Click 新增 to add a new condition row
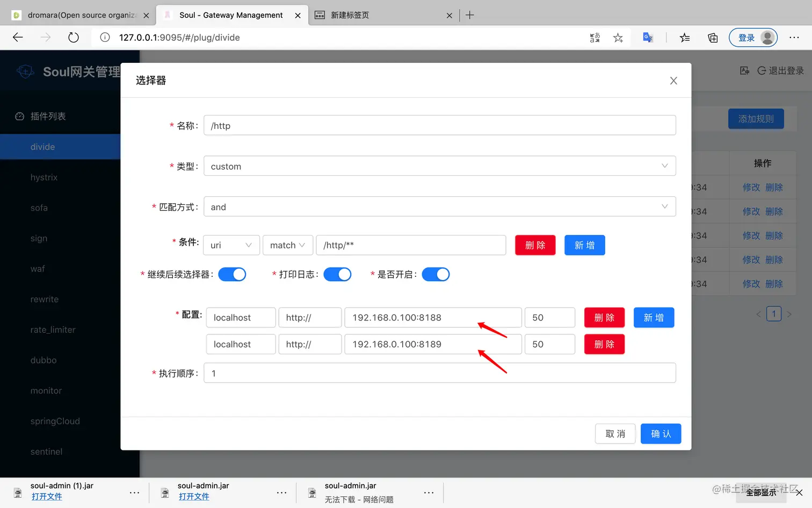Screen dimensions: 812x508 click(584, 245)
